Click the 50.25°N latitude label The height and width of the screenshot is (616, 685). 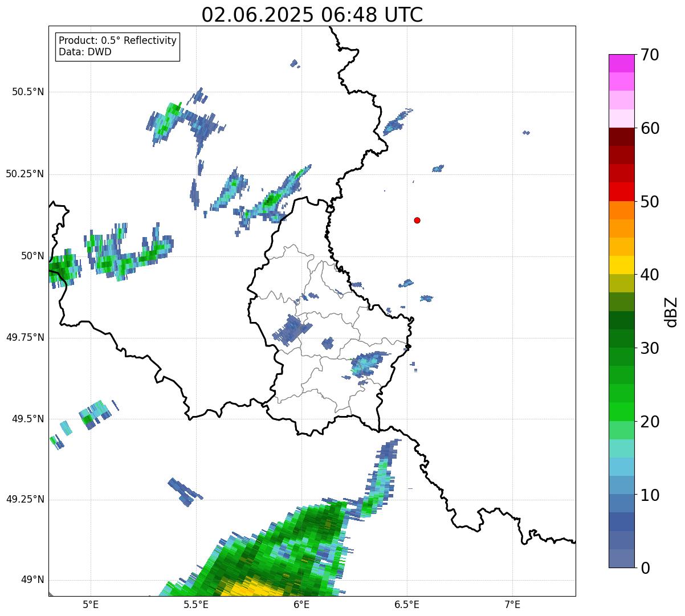click(x=25, y=174)
